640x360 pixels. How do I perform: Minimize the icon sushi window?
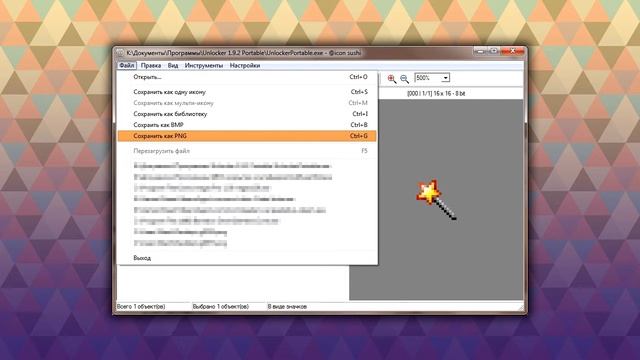480,51
